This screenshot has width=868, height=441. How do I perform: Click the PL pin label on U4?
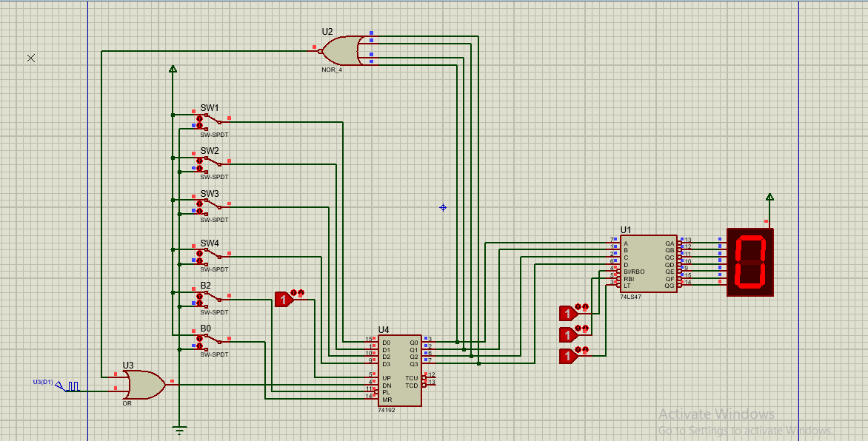[386, 392]
